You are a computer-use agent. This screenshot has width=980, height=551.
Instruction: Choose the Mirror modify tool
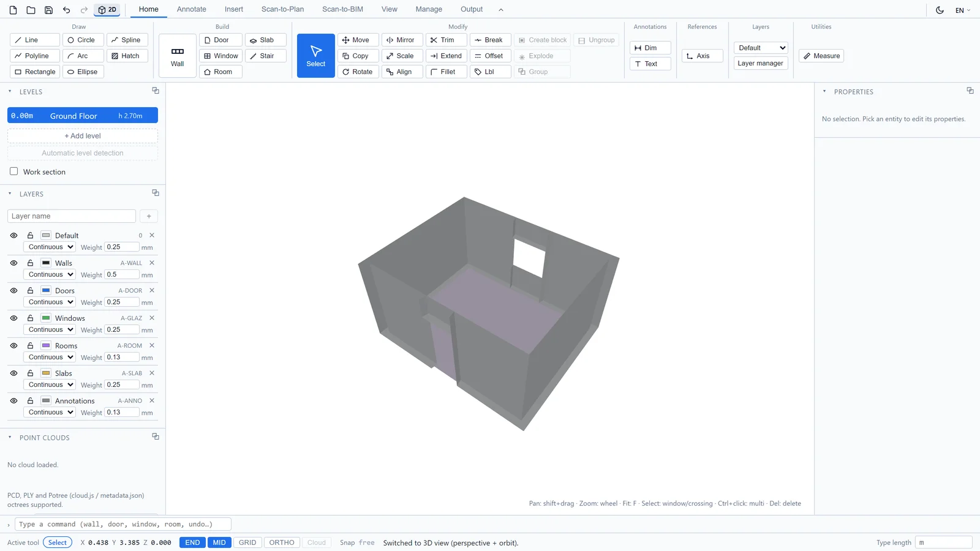click(x=402, y=40)
